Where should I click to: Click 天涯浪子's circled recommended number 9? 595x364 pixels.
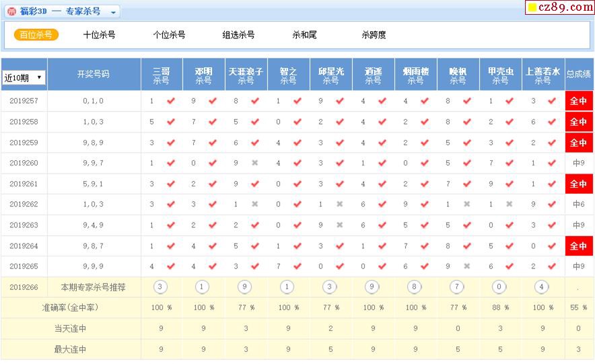[245, 287]
